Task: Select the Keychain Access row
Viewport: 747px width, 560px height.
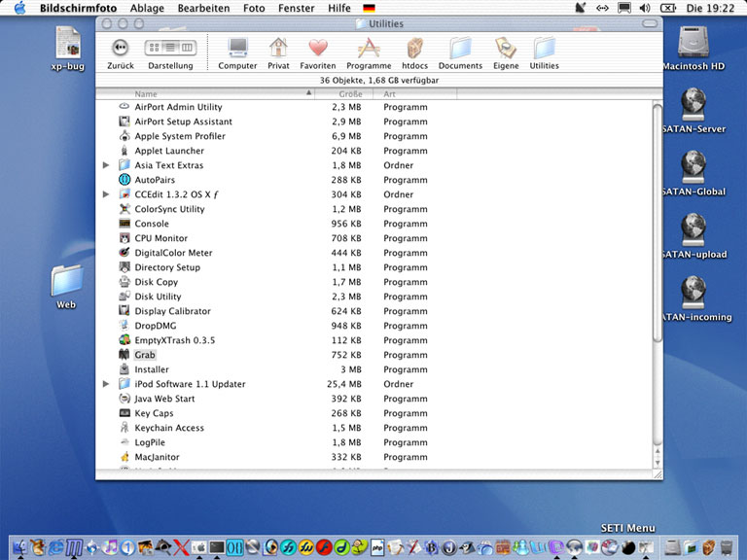Action: pos(373,428)
